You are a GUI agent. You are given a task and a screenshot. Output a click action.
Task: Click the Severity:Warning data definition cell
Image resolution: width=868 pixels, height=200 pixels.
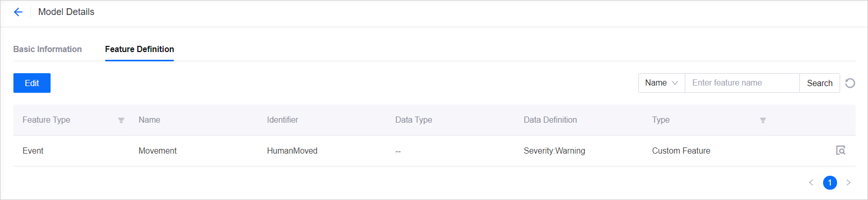tap(554, 151)
